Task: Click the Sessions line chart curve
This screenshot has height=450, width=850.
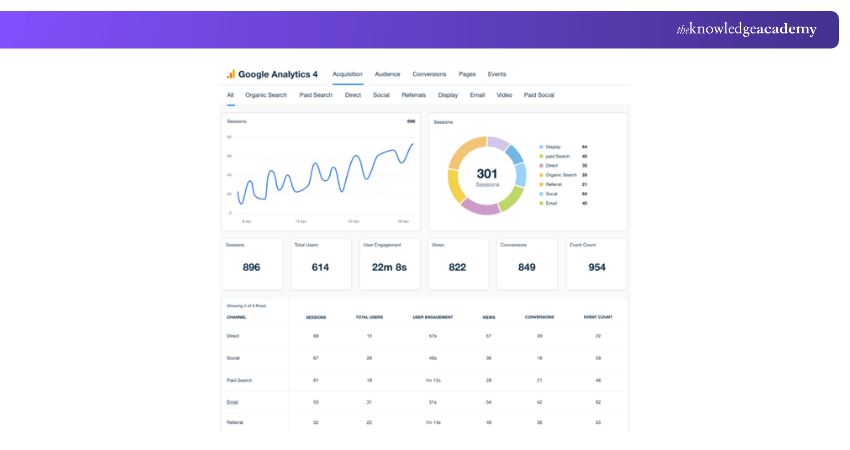Action: pyautogui.click(x=325, y=173)
